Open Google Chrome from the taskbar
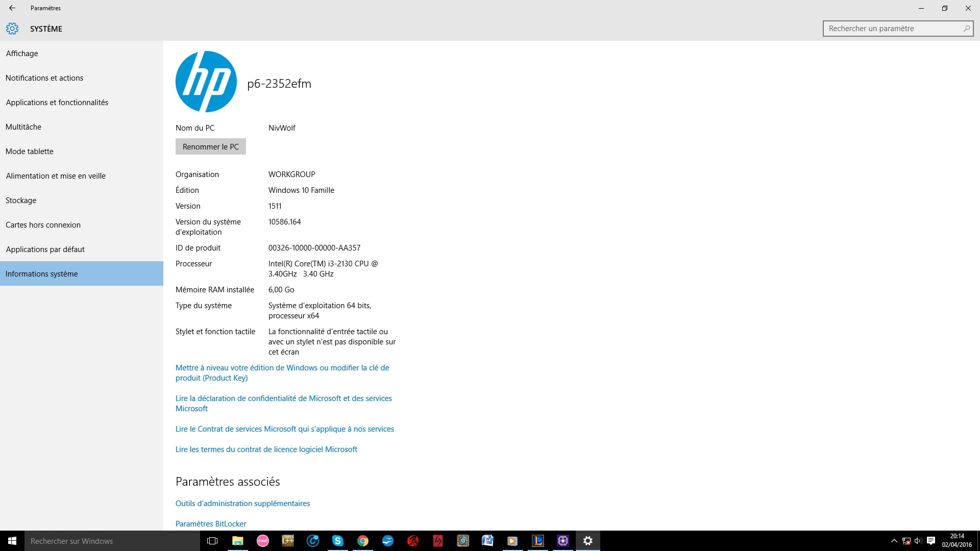The height and width of the screenshot is (551, 980). point(362,541)
